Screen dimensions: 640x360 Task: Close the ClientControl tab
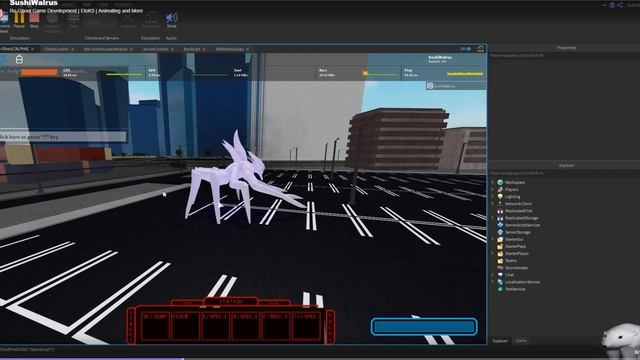click(73, 49)
